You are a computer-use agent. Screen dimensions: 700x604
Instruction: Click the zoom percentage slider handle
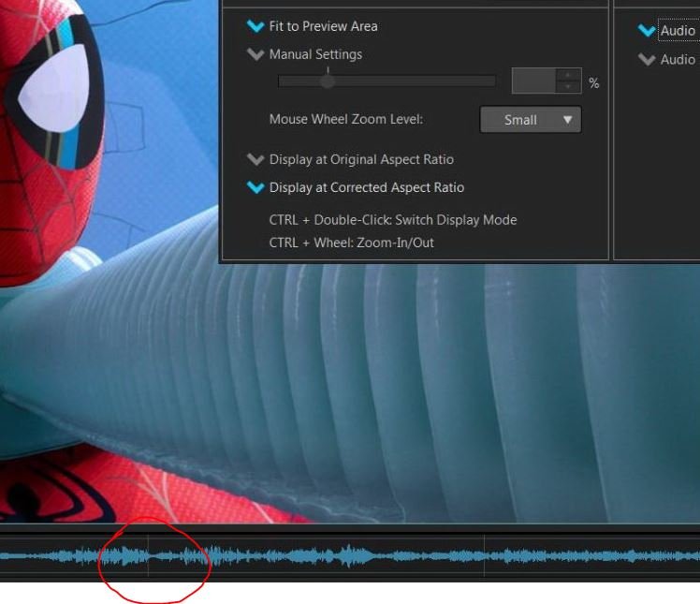pos(327,81)
